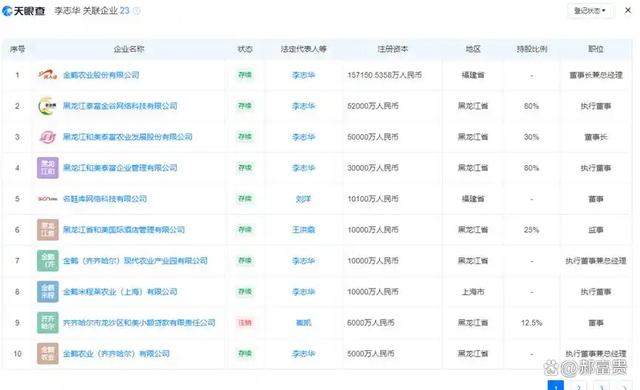Click the blue logo of 金鹤米程莱农业（上海）有限公司

coord(48,292)
